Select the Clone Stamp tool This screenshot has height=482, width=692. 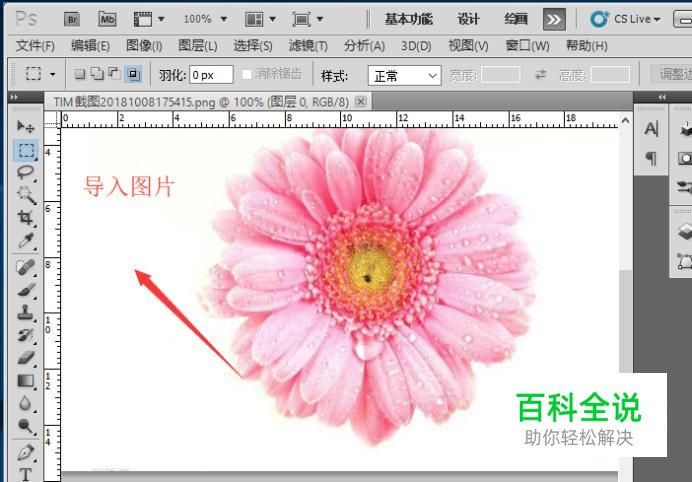(26, 313)
